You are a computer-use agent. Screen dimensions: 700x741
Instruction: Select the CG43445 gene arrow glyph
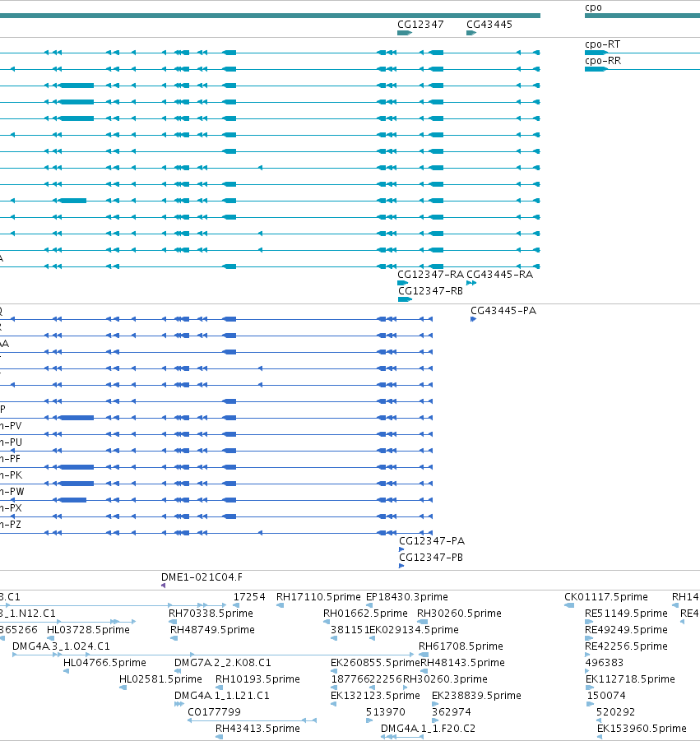(471, 33)
